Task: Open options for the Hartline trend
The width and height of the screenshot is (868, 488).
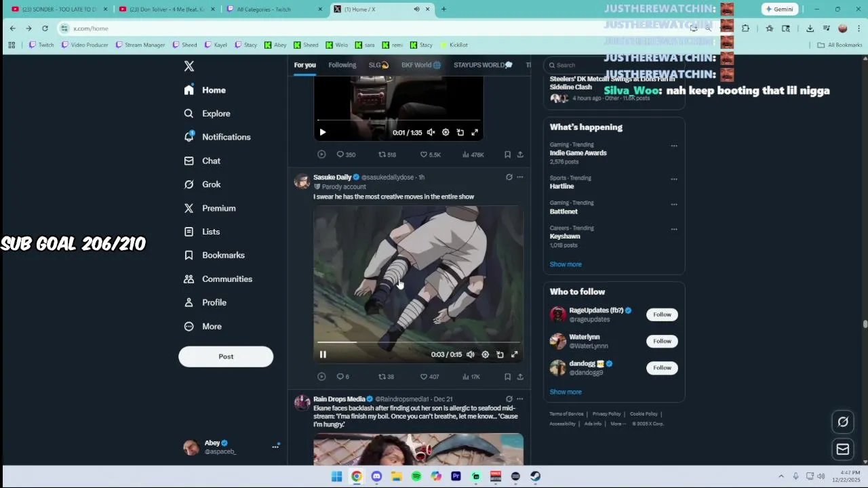Action: click(674, 179)
